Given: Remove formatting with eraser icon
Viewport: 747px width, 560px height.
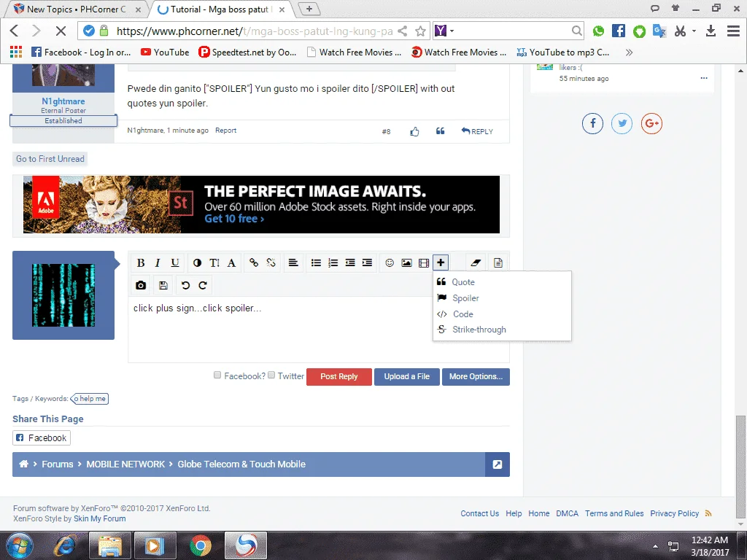Looking at the screenshot, I should tap(476, 262).
